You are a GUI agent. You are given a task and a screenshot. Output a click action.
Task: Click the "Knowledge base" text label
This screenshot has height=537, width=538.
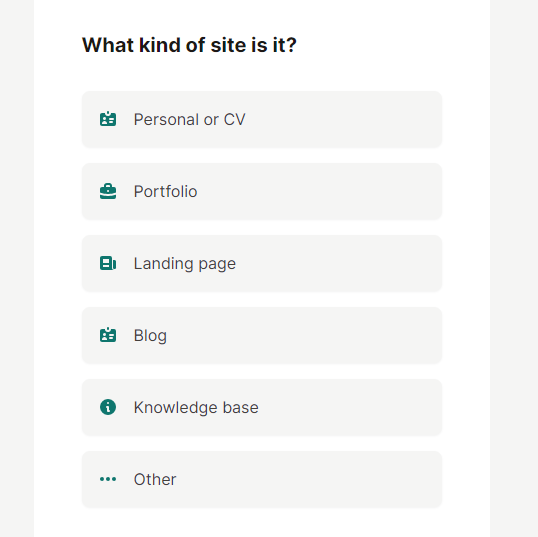pos(196,408)
